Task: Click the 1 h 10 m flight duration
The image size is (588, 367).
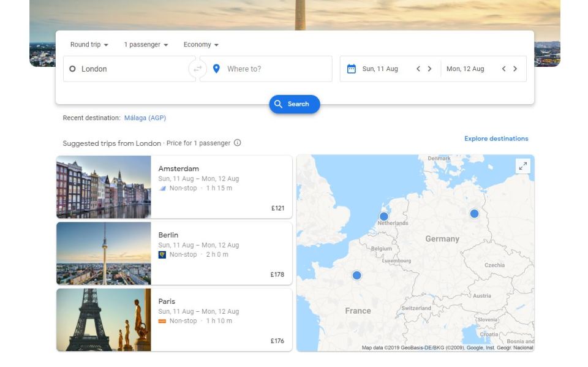Action: click(219, 321)
